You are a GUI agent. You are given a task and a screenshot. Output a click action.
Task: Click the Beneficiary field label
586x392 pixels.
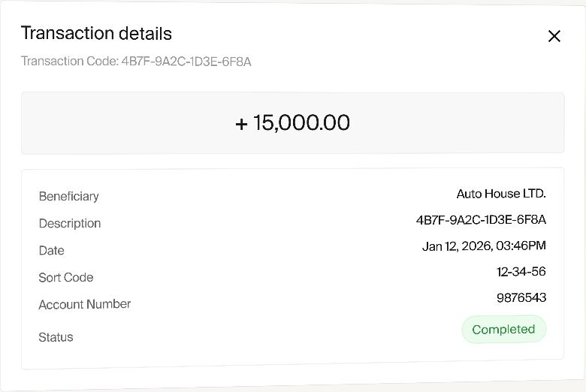coord(69,197)
